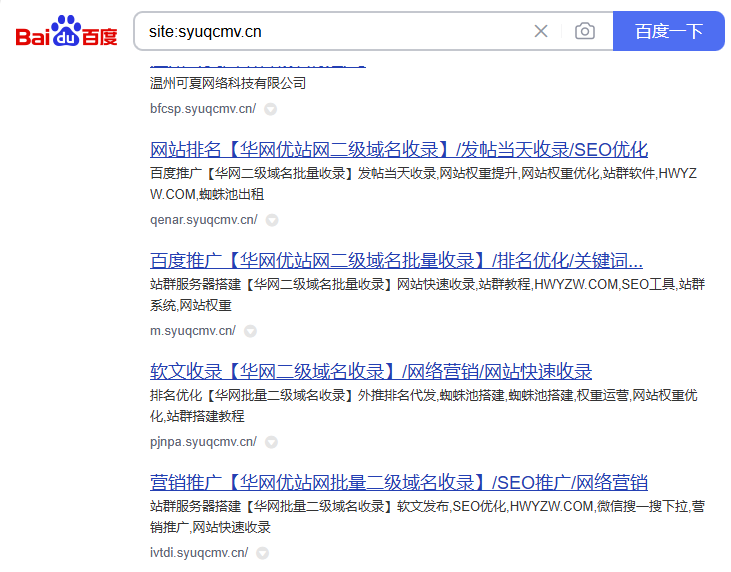Click the 温州可夏网络科技有限公司 description text

pos(228,83)
